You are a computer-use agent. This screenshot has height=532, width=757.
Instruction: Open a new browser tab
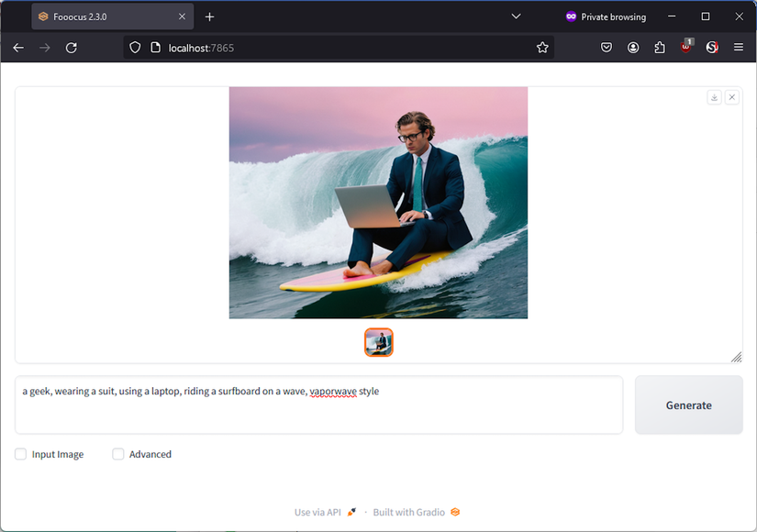coord(209,17)
